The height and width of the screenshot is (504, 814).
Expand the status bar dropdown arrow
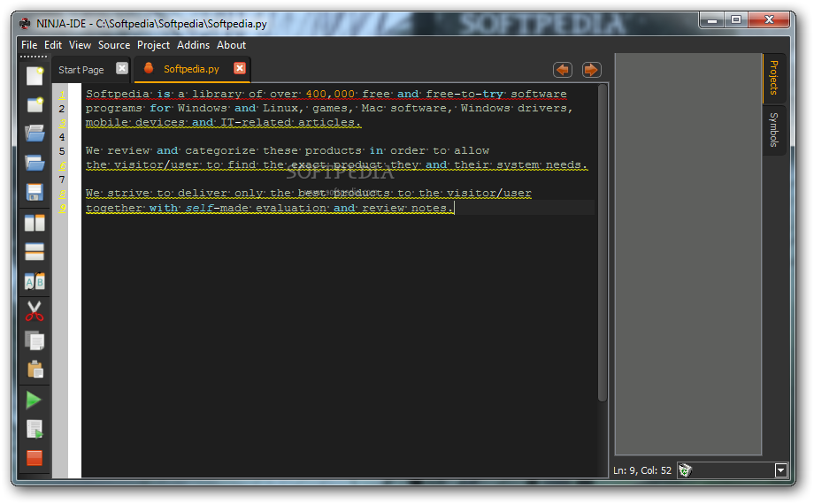click(x=780, y=470)
